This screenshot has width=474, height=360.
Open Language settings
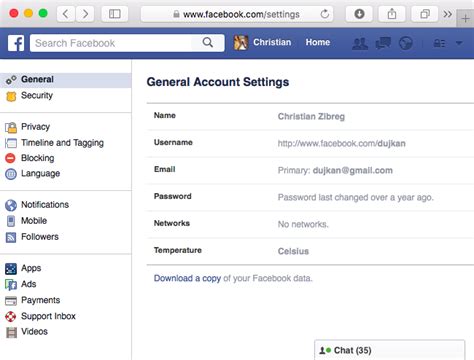click(40, 173)
